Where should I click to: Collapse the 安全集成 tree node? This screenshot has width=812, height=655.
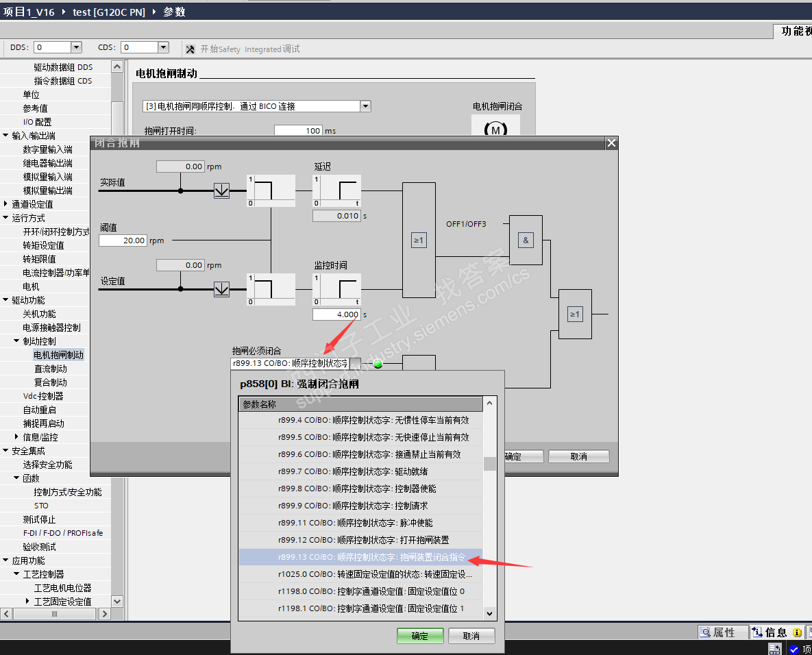pos(5,450)
